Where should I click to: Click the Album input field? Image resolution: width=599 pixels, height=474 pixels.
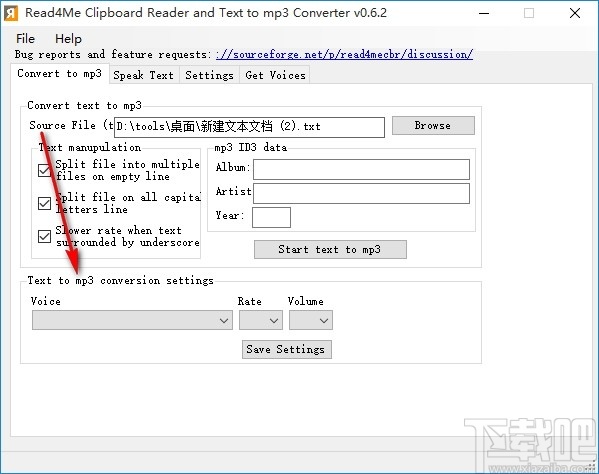pyautogui.click(x=361, y=169)
